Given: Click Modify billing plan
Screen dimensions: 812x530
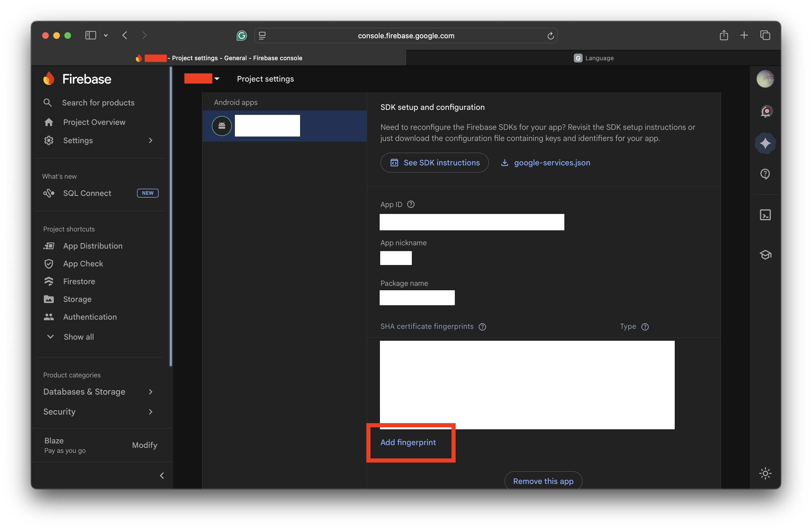Looking at the screenshot, I should pyautogui.click(x=144, y=445).
